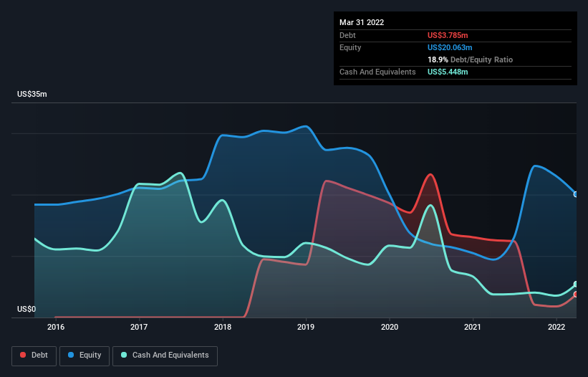Click the 2016 x-axis label

[x=56, y=327]
